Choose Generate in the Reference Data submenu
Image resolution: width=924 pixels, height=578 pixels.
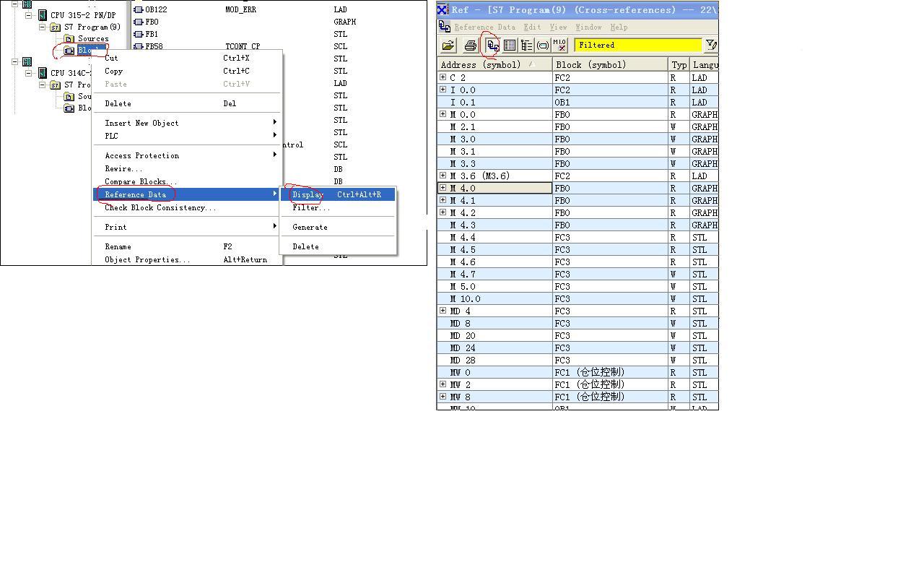339,227
